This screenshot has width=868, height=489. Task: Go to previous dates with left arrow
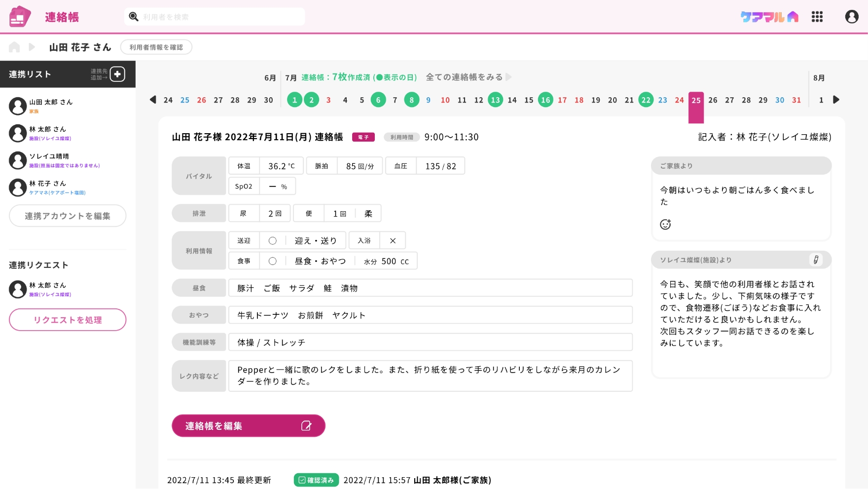pos(153,100)
